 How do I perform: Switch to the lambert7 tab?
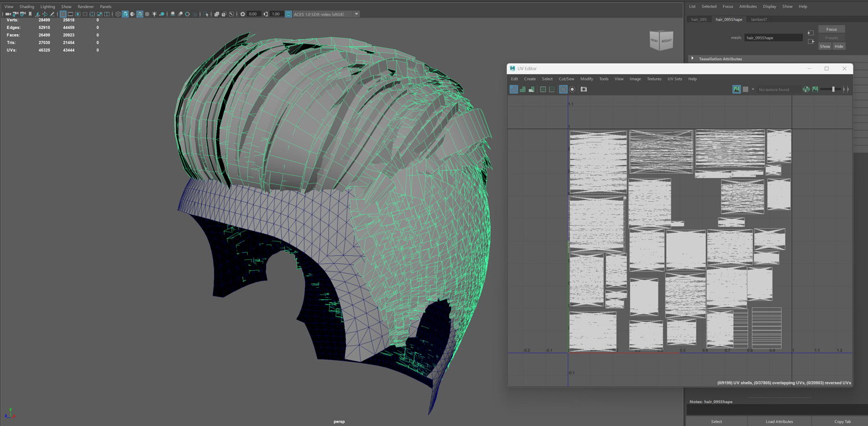759,19
